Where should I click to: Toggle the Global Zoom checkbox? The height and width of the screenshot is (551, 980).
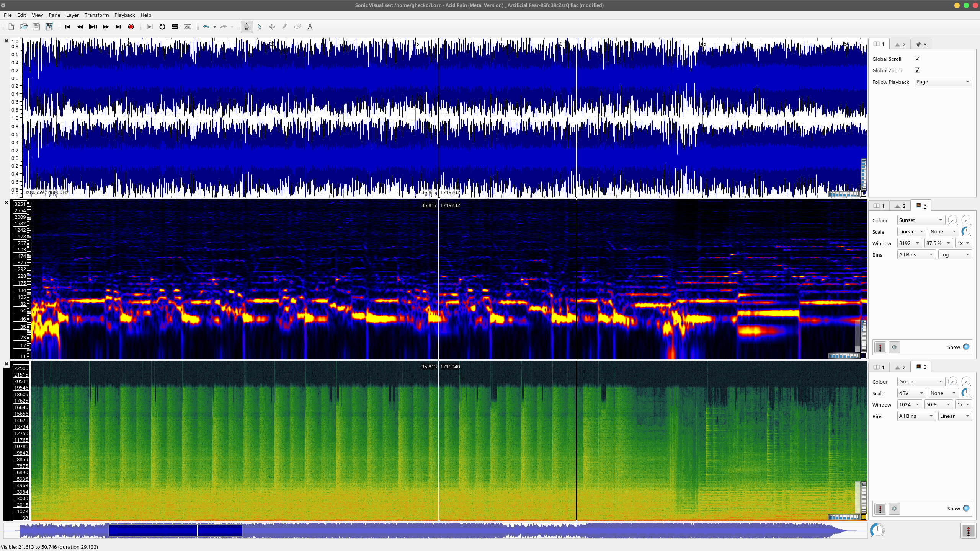point(917,70)
